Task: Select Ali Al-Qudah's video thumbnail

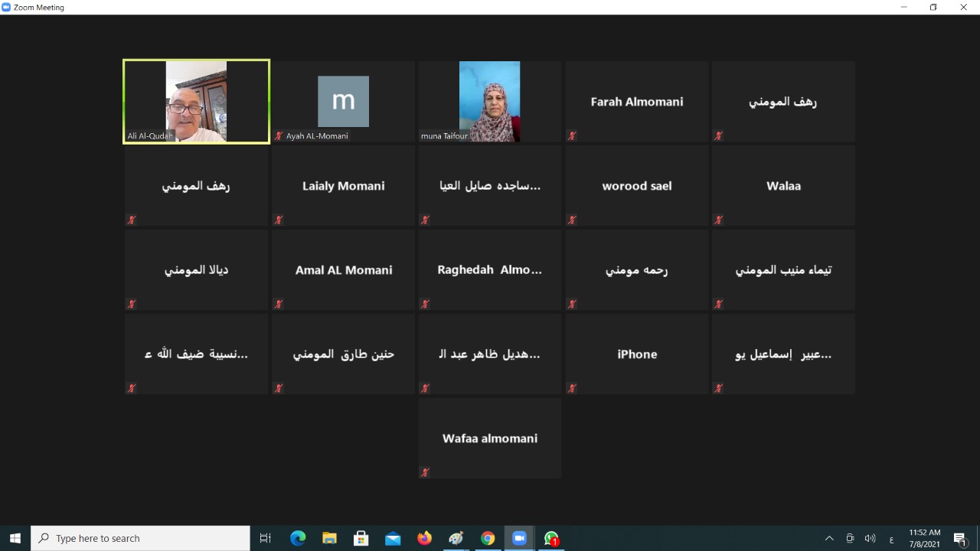Action: [196, 101]
